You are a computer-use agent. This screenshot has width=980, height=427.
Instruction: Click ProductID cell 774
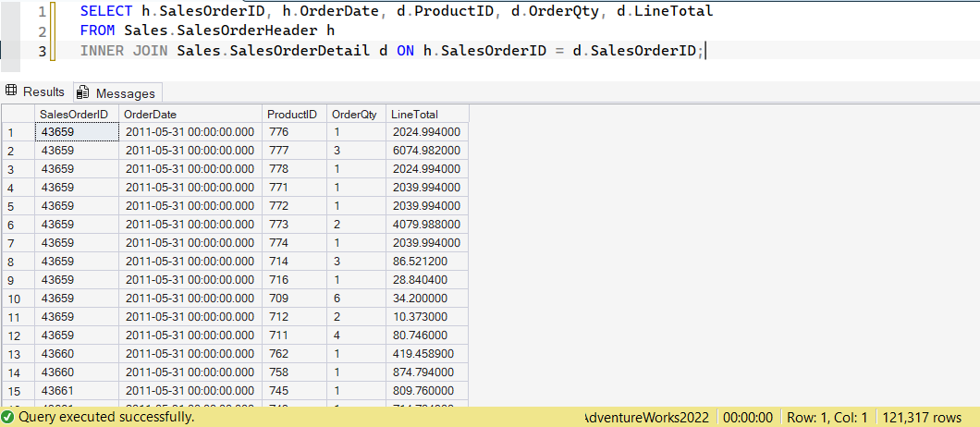point(294,242)
